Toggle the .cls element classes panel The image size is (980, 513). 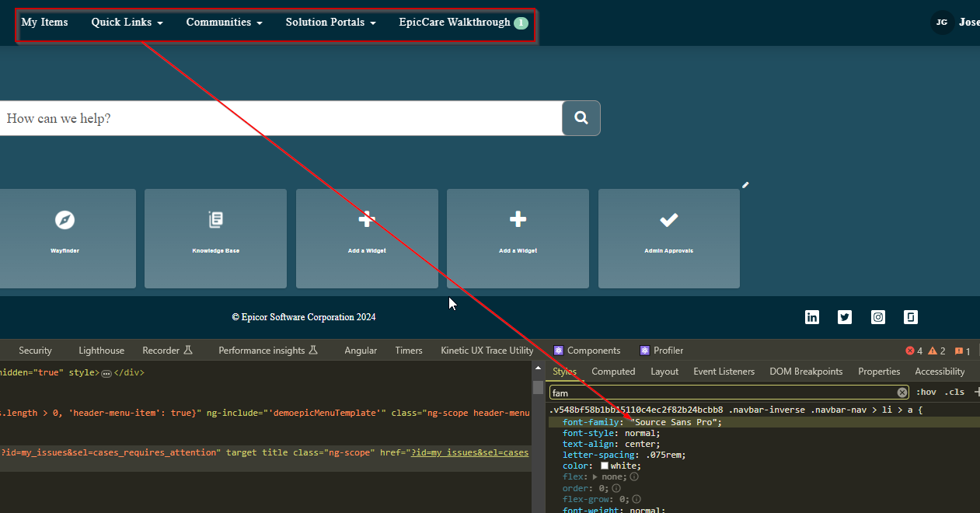954,393
